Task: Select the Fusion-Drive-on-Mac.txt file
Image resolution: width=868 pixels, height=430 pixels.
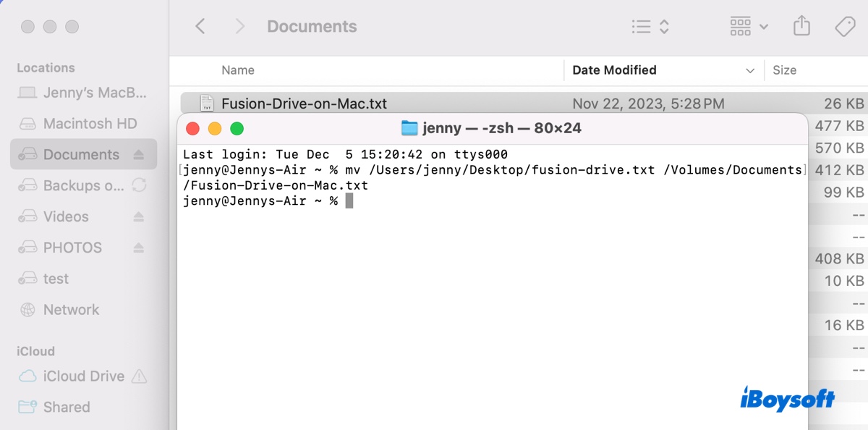Action: pos(304,104)
